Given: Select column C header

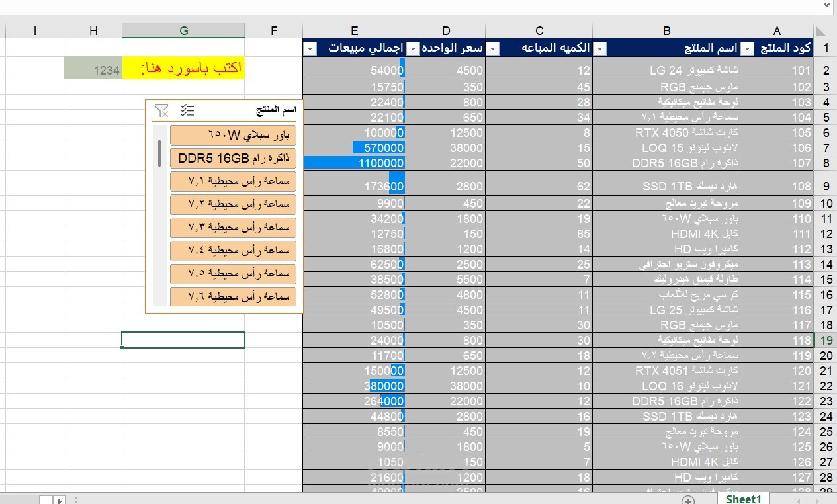Looking at the screenshot, I should click(x=539, y=30).
